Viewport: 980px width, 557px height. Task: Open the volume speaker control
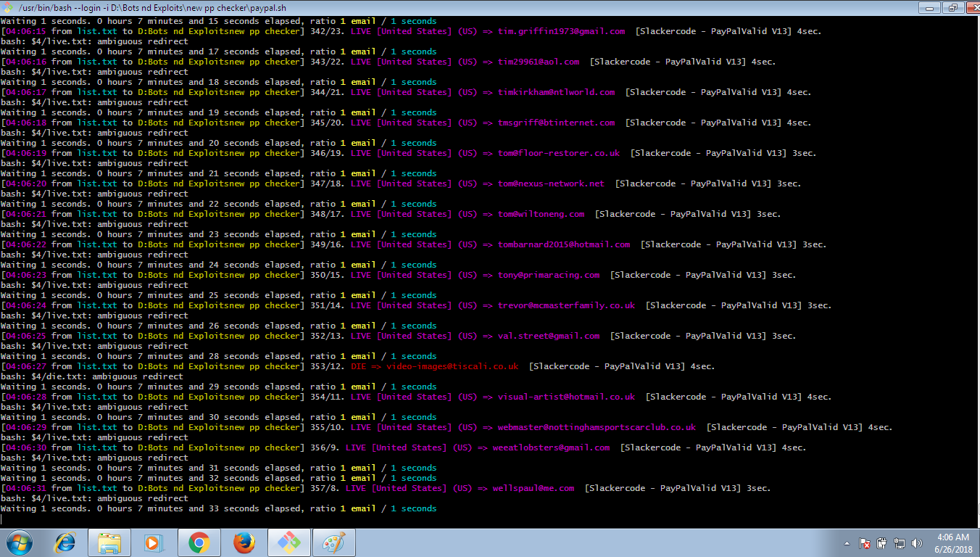click(x=918, y=543)
